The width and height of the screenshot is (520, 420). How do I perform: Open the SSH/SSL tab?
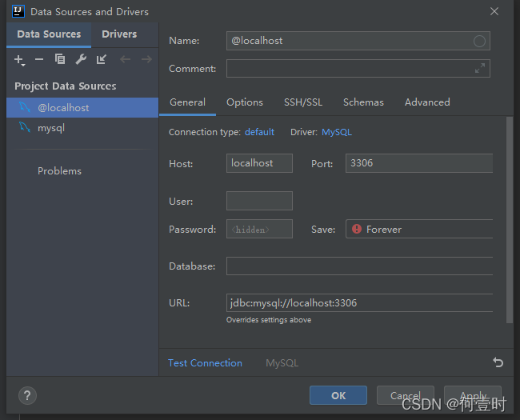[x=302, y=102]
